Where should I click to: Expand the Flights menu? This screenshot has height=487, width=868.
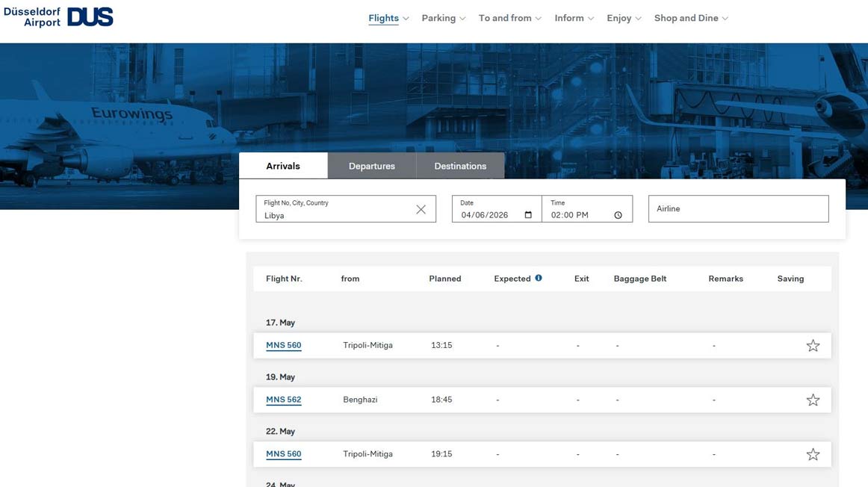pyautogui.click(x=388, y=18)
